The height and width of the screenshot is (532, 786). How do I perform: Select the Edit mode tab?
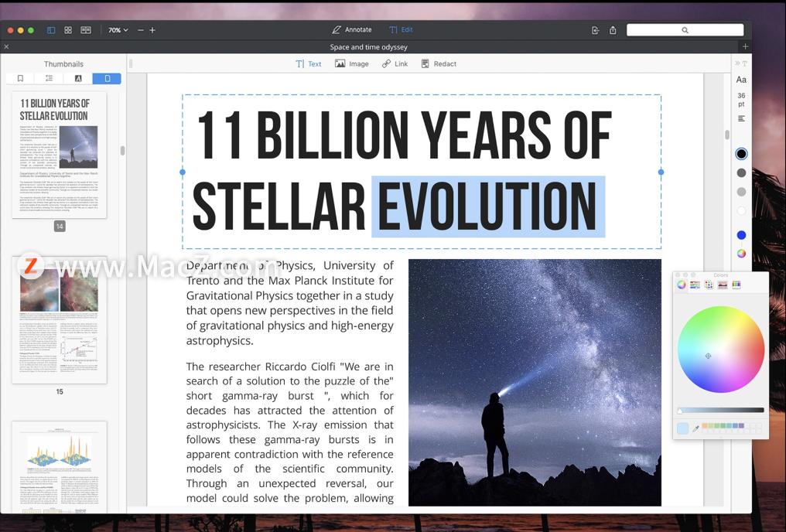tap(401, 30)
